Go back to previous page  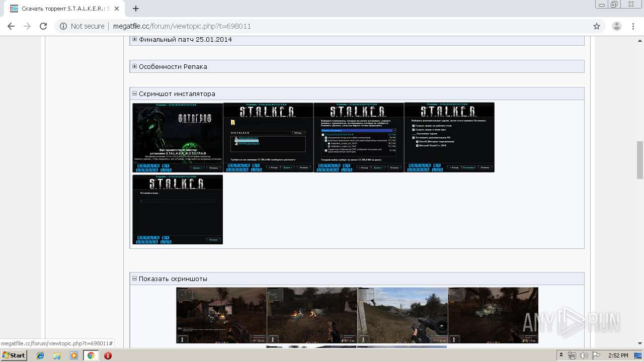click(11, 26)
